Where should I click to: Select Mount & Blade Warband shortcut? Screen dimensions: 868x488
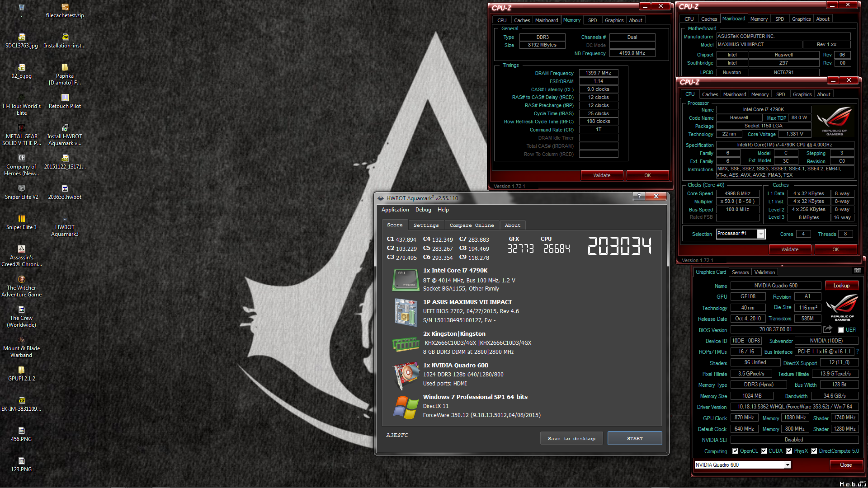tap(21, 347)
